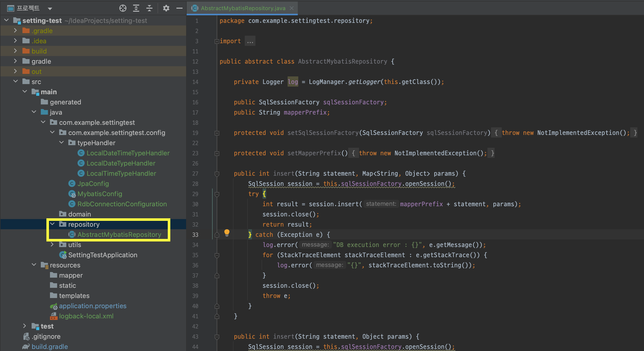
Task: Click the locate-in-project crosshair icon
Action: (x=123, y=8)
